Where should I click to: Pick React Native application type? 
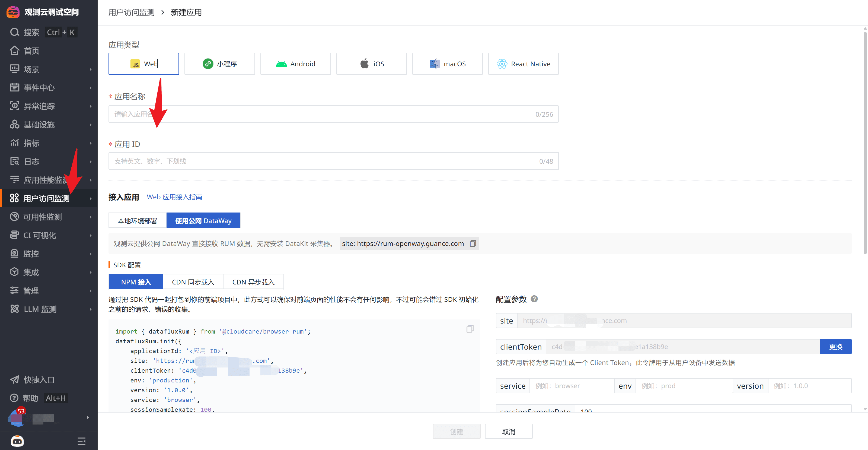523,64
